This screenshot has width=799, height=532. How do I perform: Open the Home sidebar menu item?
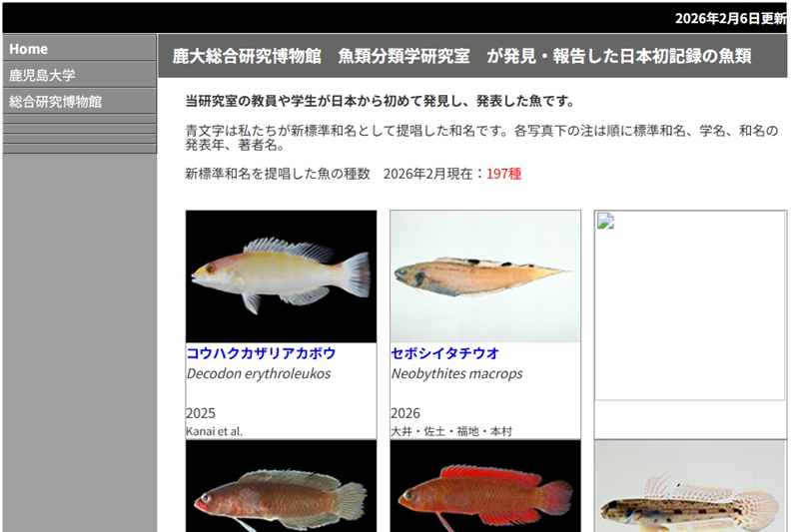tap(80, 49)
